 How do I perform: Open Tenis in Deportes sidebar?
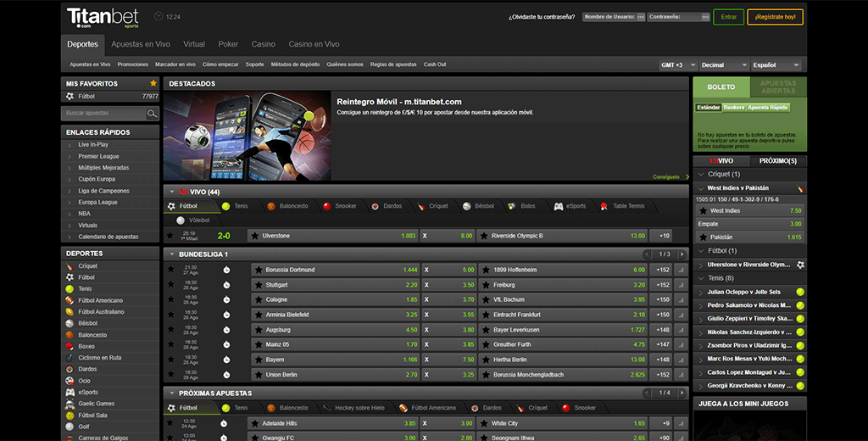(85, 288)
